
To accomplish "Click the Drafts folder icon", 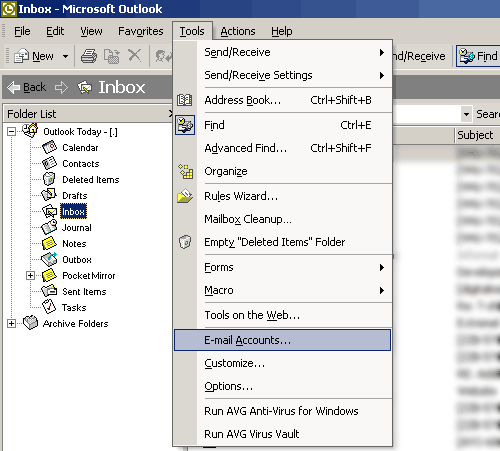I will click(49, 195).
